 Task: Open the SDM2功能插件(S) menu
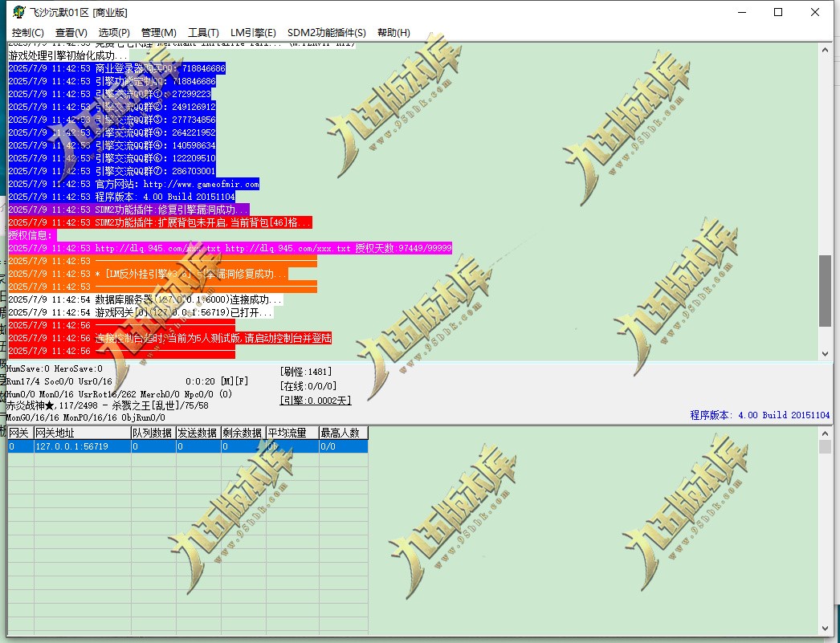pos(327,33)
